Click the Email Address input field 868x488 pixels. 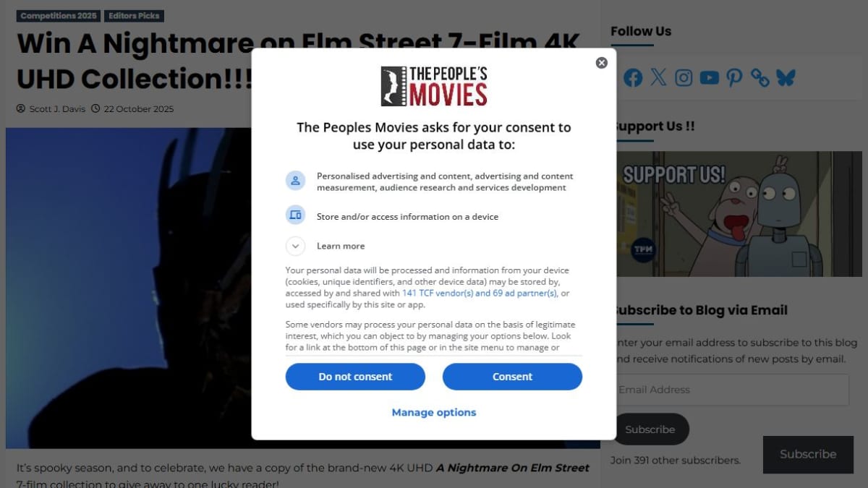731,390
